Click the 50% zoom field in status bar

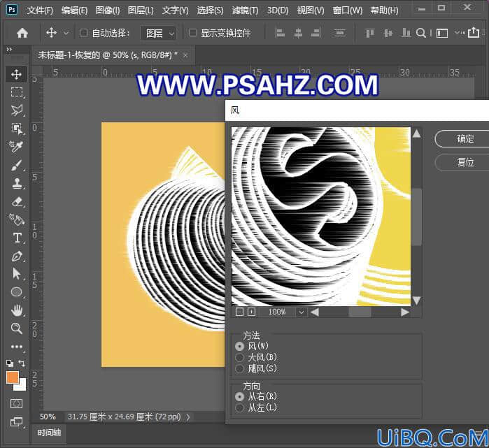coord(48,417)
